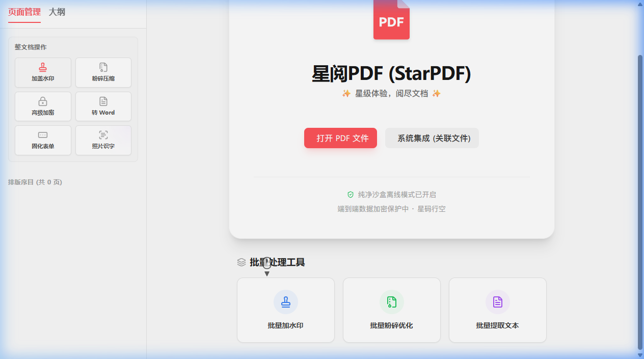644x359 pixels.
Task: Switch to the 页面管理 tab
Action: point(24,12)
